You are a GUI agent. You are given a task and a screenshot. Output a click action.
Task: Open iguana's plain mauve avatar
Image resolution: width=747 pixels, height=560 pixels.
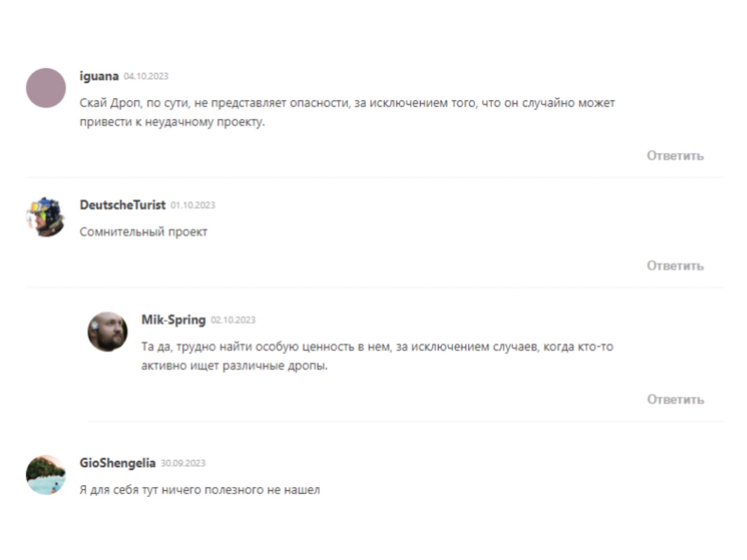pyautogui.click(x=46, y=88)
